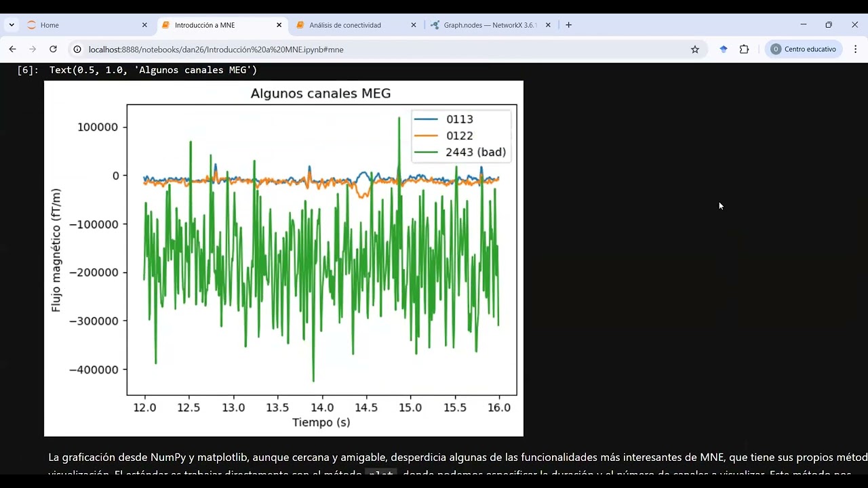Bookmark this page with star
Screen dimensions: 868x488
694,49
